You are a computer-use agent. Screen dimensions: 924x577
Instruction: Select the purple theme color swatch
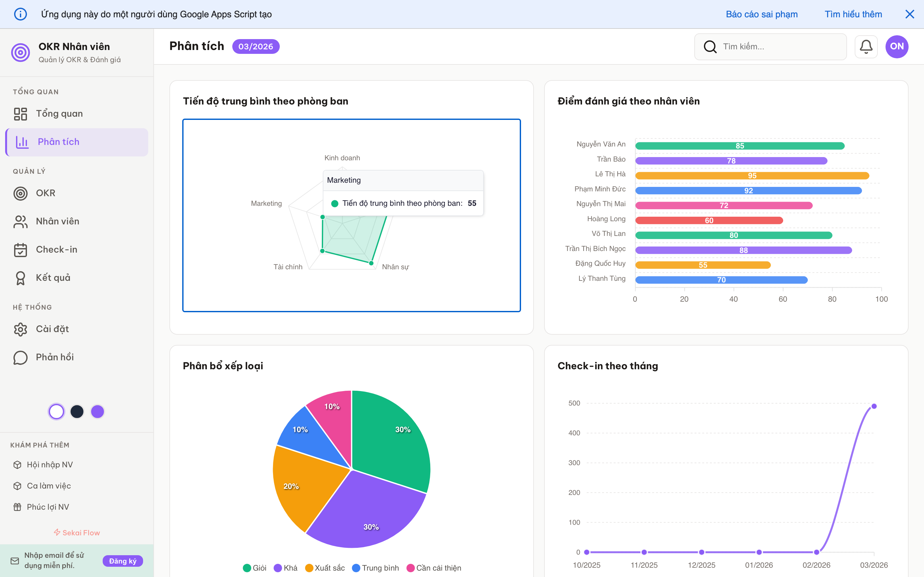pyautogui.click(x=97, y=411)
